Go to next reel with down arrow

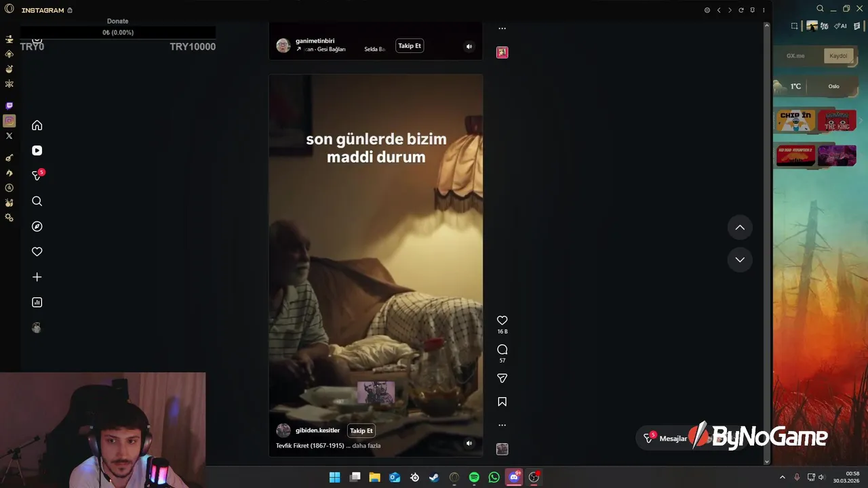point(740,260)
